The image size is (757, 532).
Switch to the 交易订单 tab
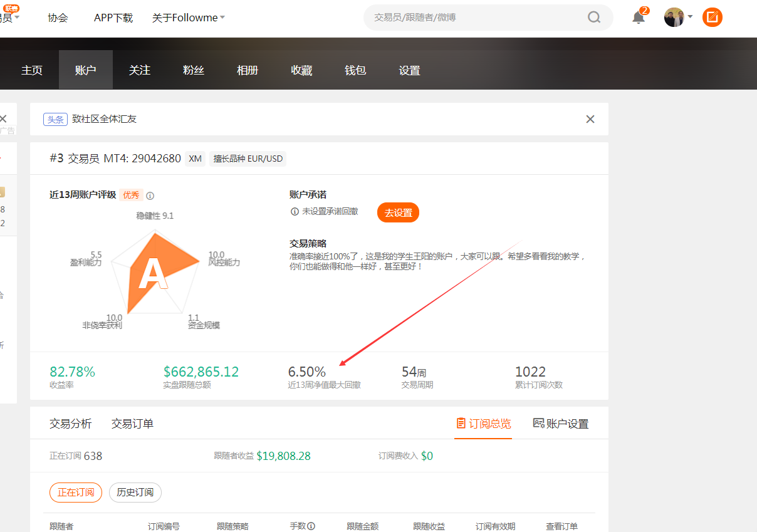point(133,424)
